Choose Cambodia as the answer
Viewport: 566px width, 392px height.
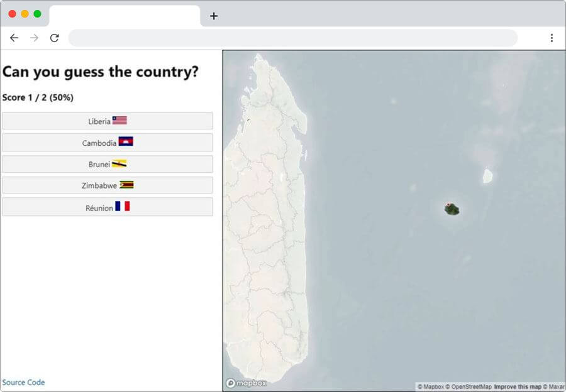tap(108, 143)
